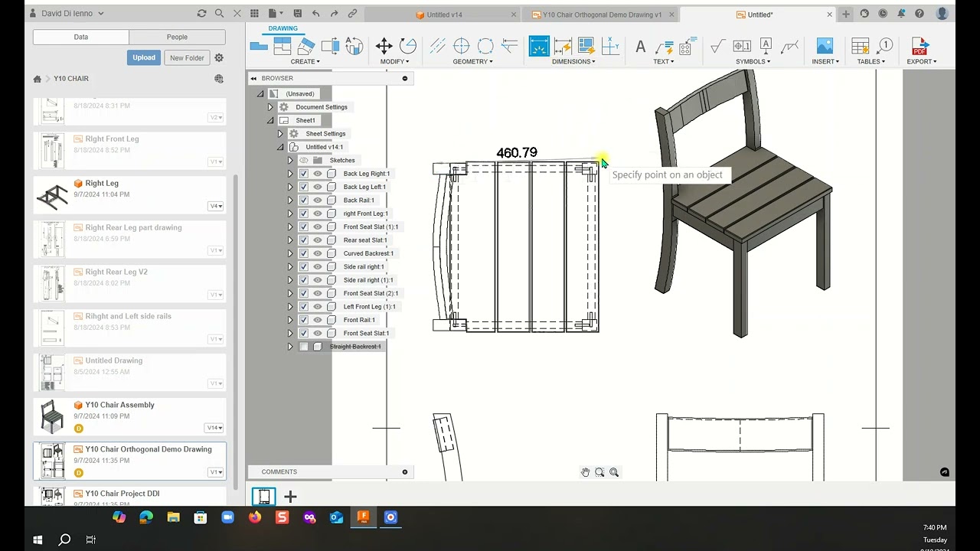Switch to the People tab
The image size is (980, 551).
(x=177, y=37)
